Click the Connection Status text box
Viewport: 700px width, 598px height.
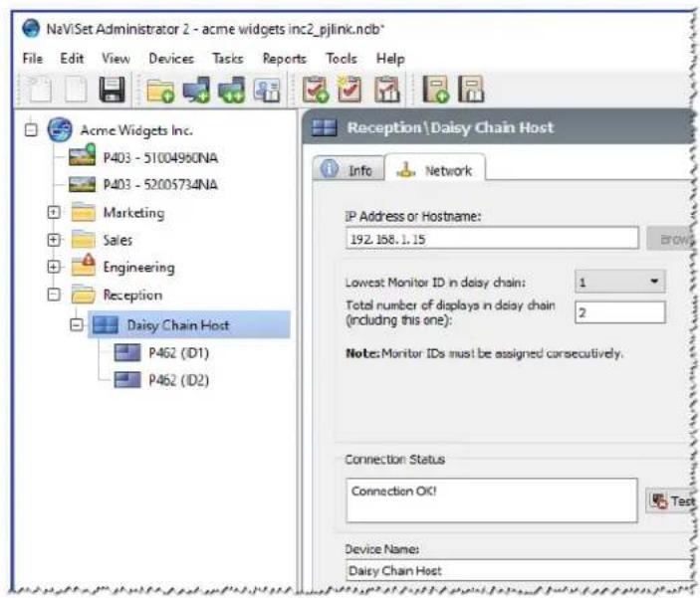coord(492,499)
